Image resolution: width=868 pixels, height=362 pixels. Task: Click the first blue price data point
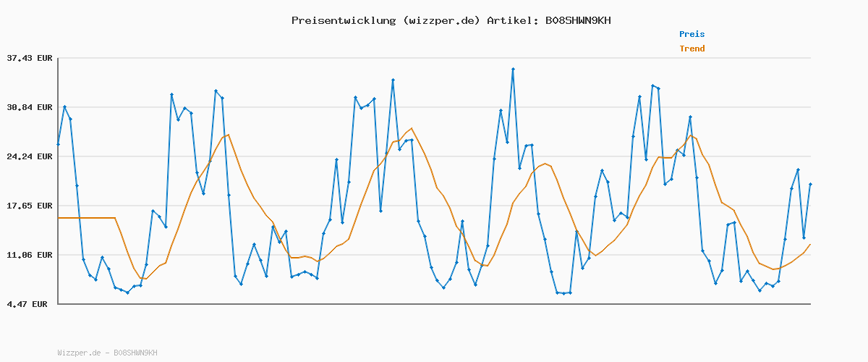[x=58, y=145]
